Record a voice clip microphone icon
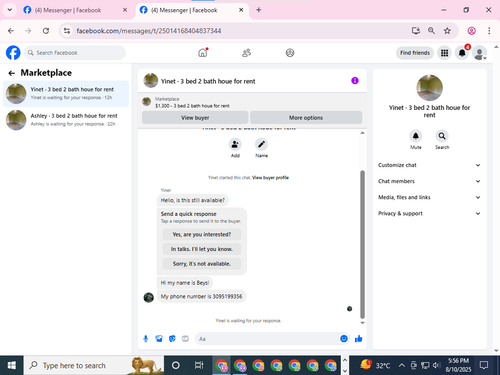The height and width of the screenshot is (375, 500). pyautogui.click(x=146, y=339)
